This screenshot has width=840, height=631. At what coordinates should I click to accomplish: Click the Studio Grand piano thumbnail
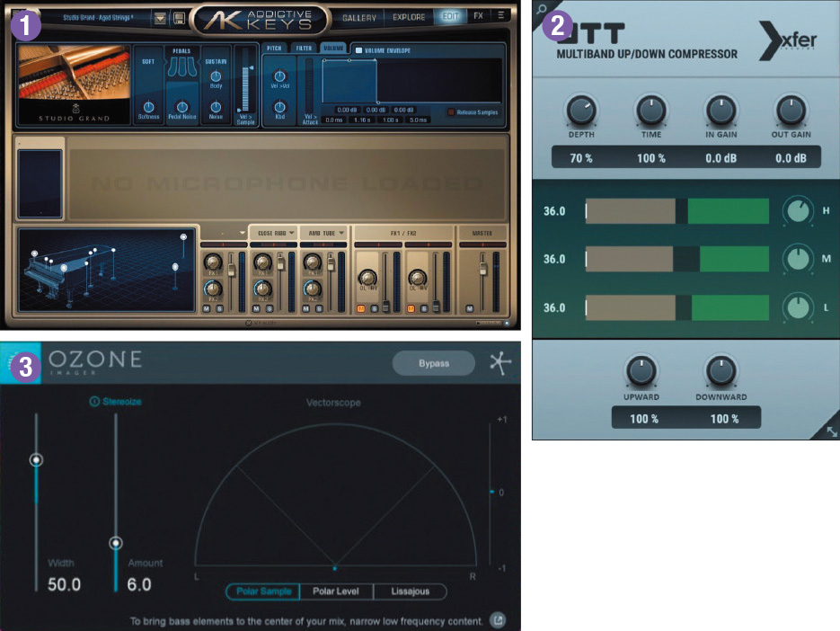click(75, 84)
